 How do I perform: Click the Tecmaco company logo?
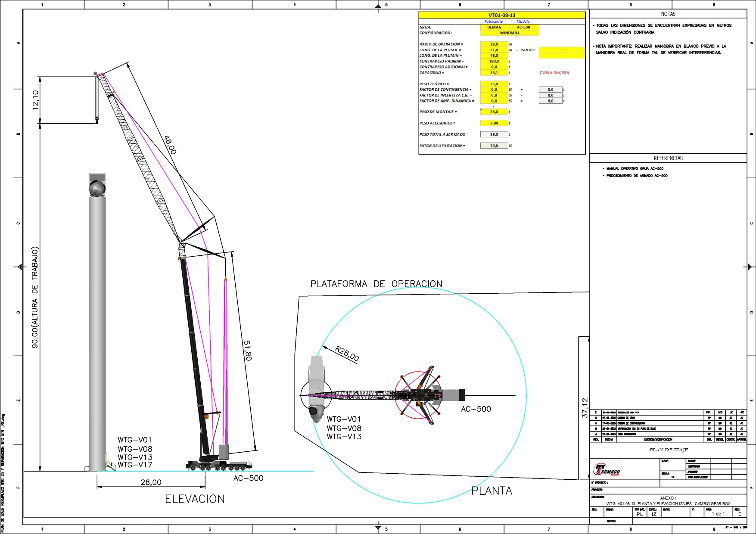[x=607, y=469]
